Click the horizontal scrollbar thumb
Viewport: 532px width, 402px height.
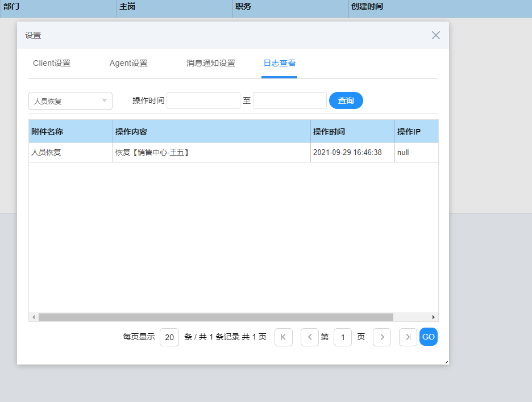pos(216,317)
